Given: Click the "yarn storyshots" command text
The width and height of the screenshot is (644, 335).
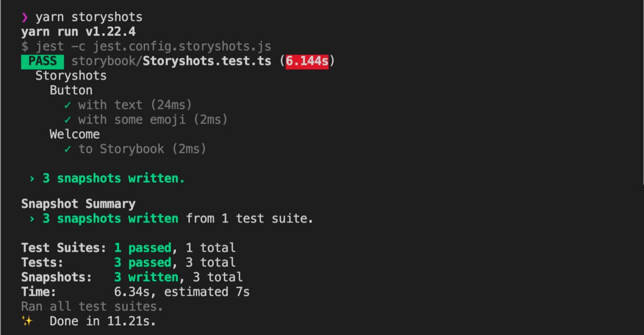Looking at the screenshot, I should click(x=89, y=18).
